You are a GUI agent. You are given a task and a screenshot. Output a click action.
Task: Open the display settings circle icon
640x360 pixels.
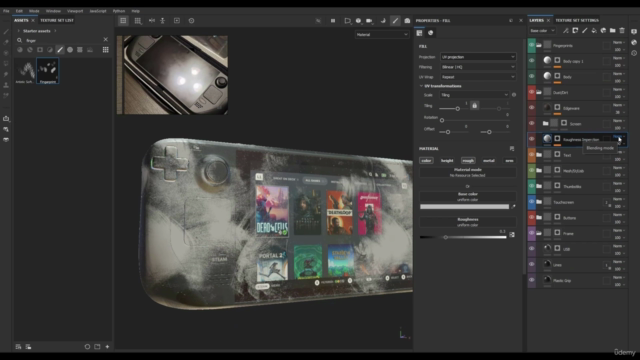358,20
